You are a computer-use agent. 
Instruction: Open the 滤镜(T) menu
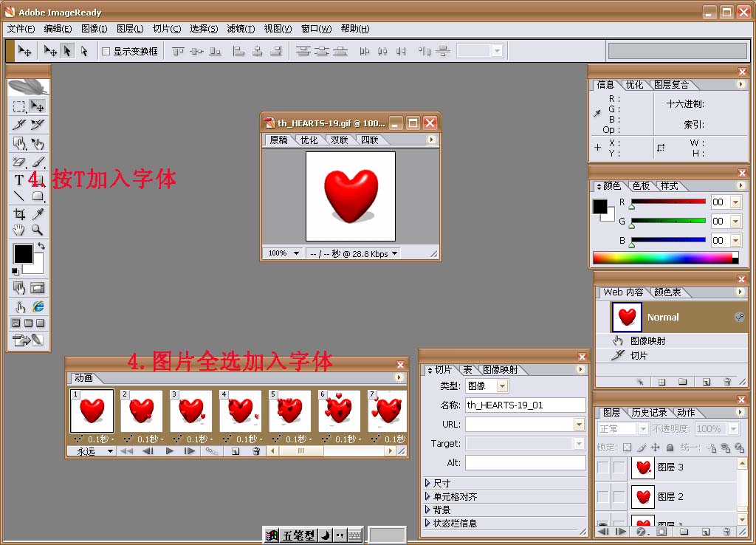tap(241, 29)
